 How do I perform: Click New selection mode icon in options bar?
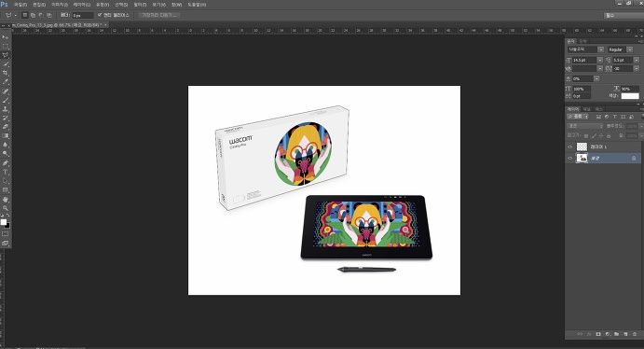pos(25,15)
